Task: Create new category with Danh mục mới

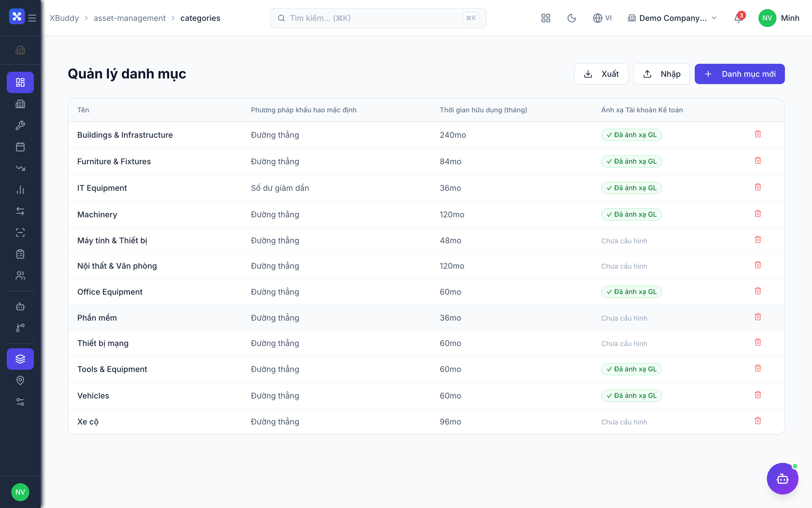Action: pyautogui.click(x=740, y=74)
